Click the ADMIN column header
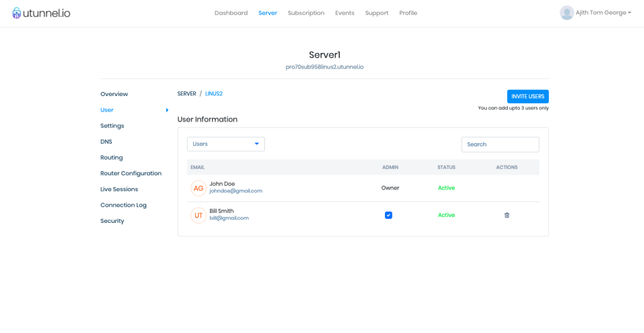The image size is (644, 333). tap(390, 167)
